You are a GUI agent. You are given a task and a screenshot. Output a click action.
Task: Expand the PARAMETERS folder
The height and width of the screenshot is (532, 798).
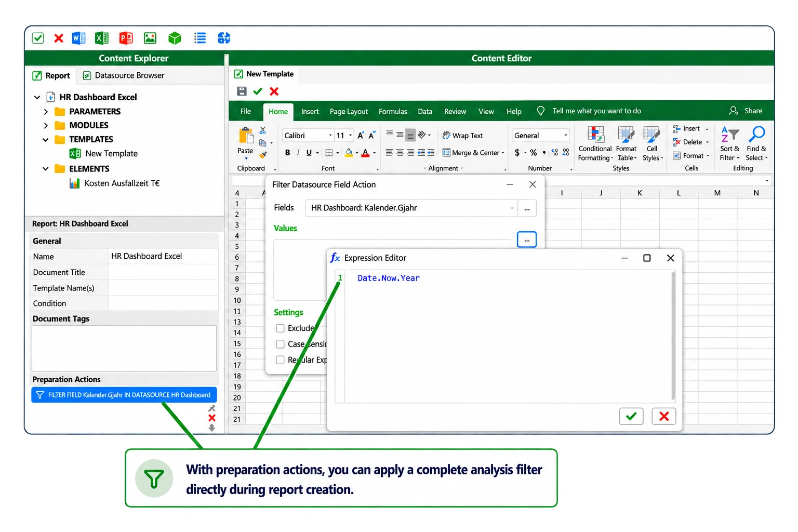click(46, 112)
